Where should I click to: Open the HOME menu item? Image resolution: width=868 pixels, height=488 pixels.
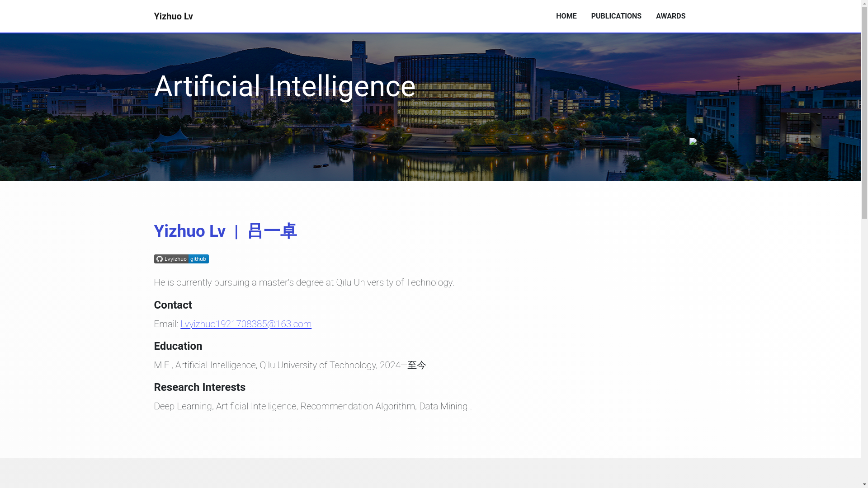click(566, 16)
